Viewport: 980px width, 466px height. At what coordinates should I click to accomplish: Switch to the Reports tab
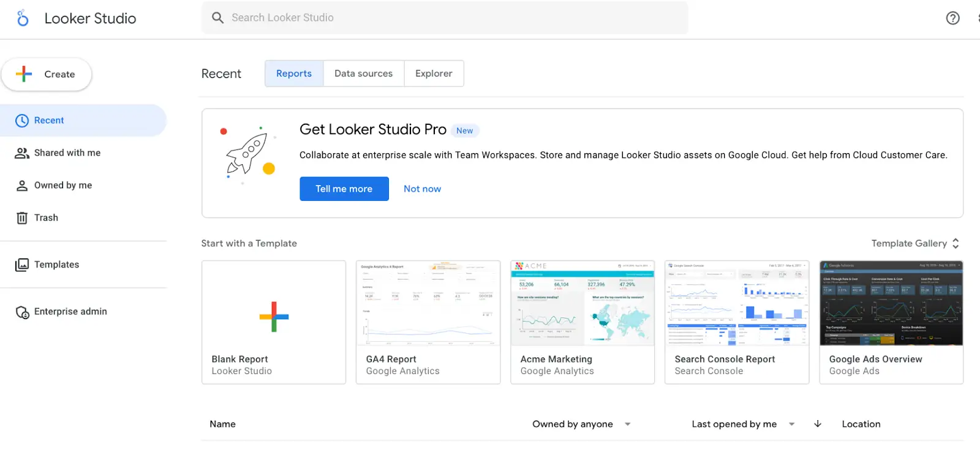coord(294,73)
